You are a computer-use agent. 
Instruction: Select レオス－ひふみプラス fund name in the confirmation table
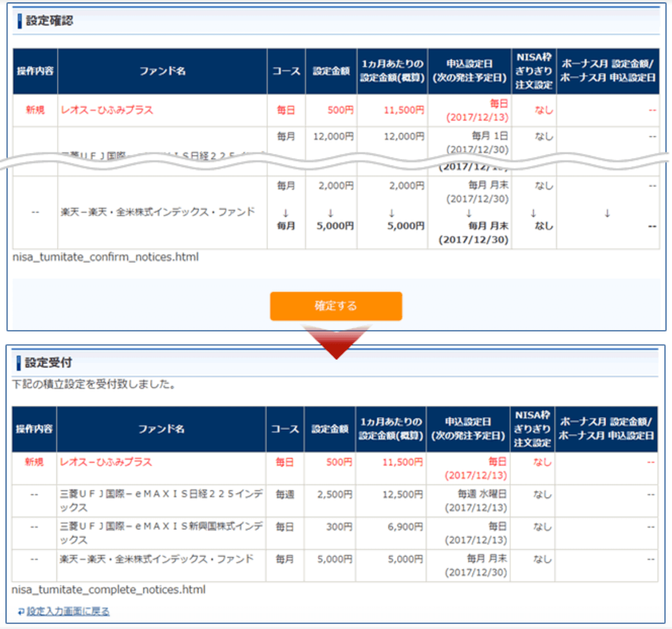pyautogui.click(x=108, y=110)
